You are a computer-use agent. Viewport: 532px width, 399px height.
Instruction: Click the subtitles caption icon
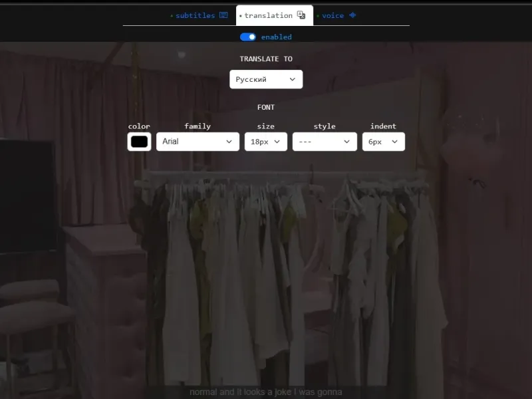pyautogui.click(x=223, y=15)
